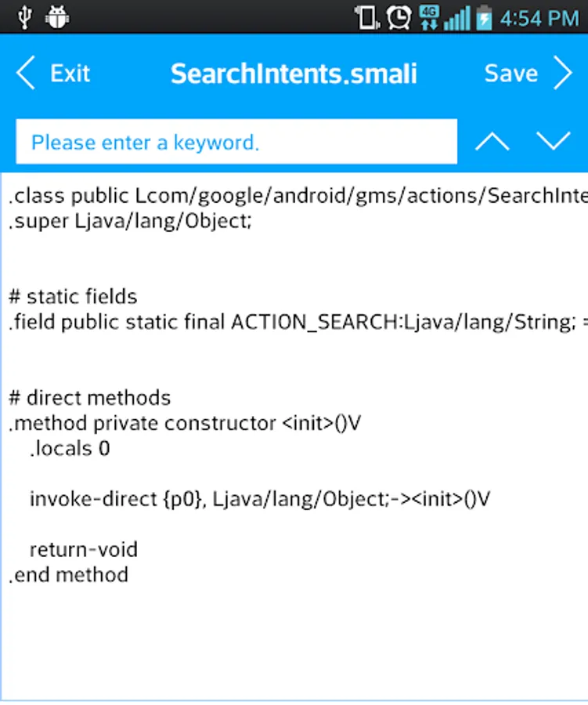Place cursor on return-void line
The height and width of the screenshot is (705, 588).
[84, 549]
